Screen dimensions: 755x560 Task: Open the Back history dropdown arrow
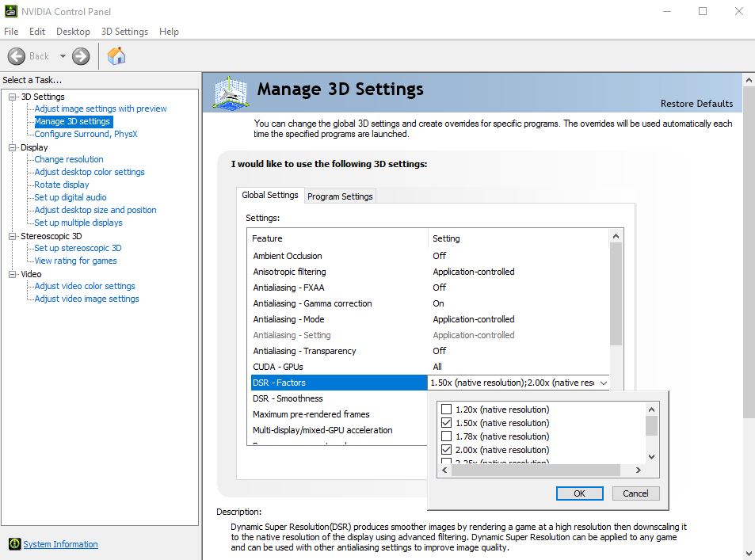[63, 56]
